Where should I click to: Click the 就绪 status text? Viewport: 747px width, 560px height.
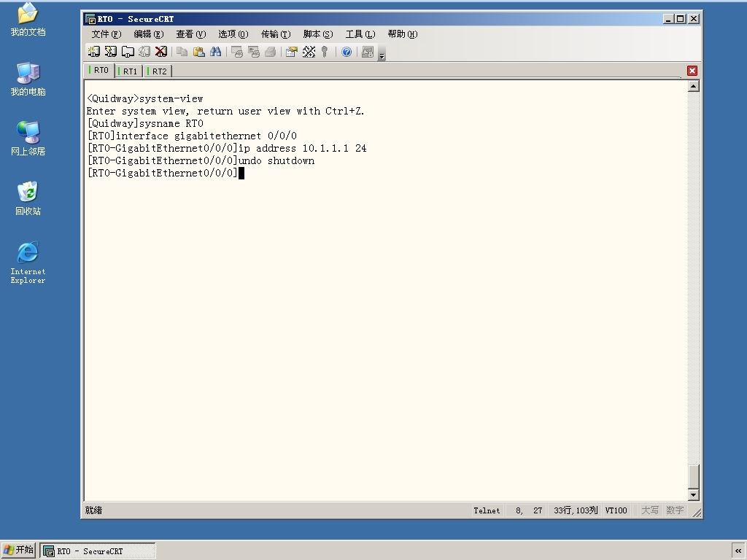(x=94, y=510)
